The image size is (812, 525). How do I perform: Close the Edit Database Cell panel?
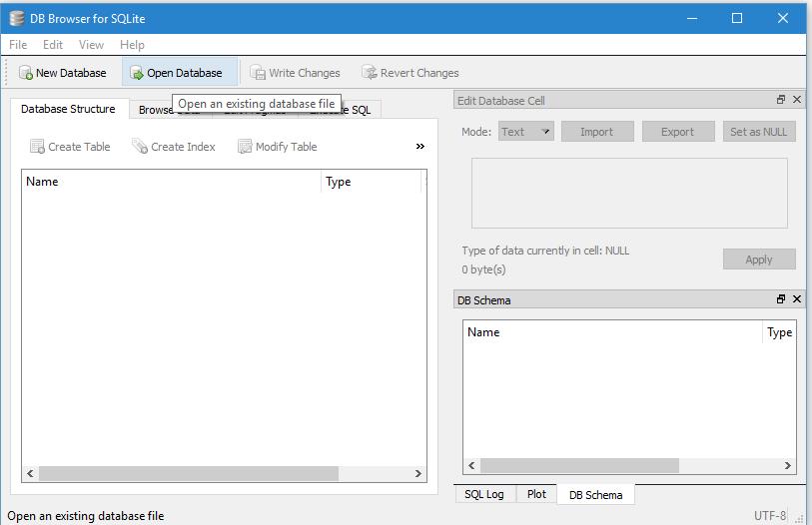coord(797,100)
